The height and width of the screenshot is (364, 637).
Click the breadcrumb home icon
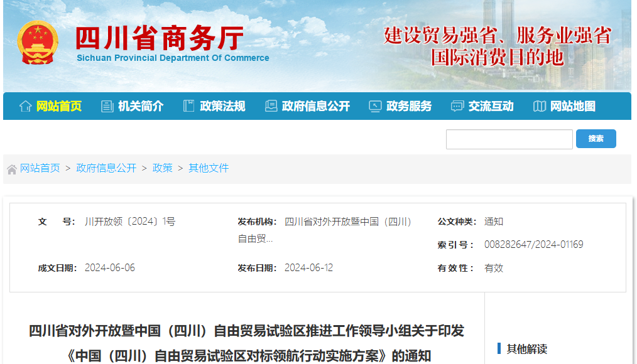12,169
